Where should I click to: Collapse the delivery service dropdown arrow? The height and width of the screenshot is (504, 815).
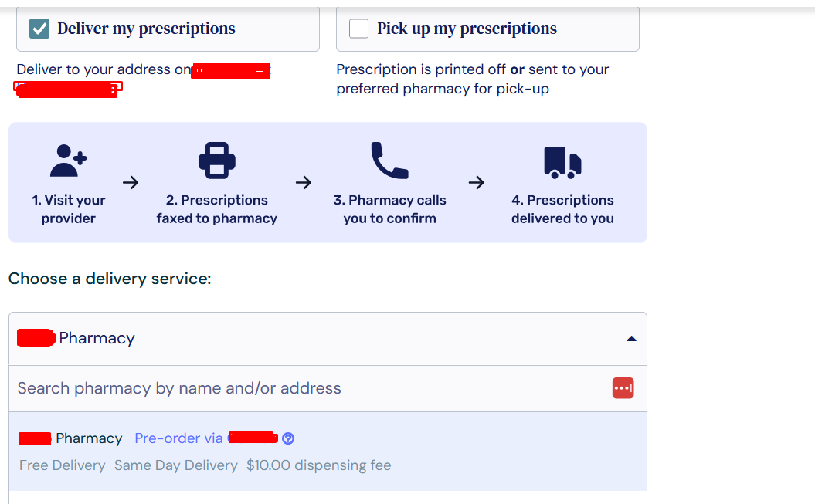pyautogui.click(x=631, y=339)
